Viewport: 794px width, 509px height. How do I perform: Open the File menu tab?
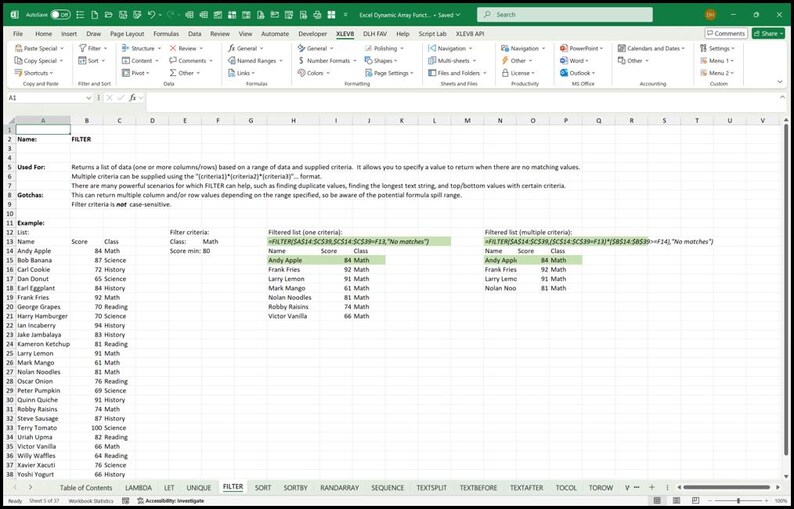(x=18, y=34)
